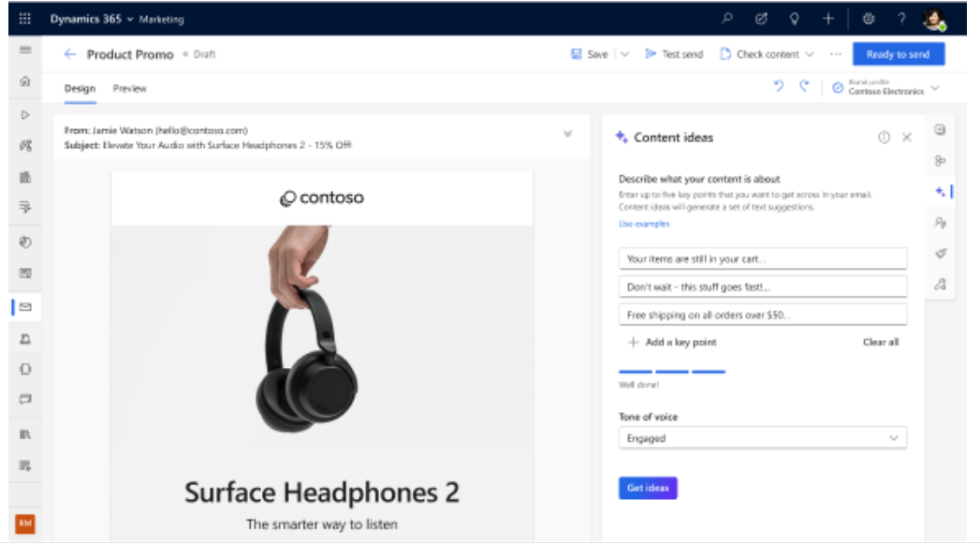This screenshot has height=544, width=980.
Task: Open the top icon in right toolbox
Action: click(x=940, y=130)
